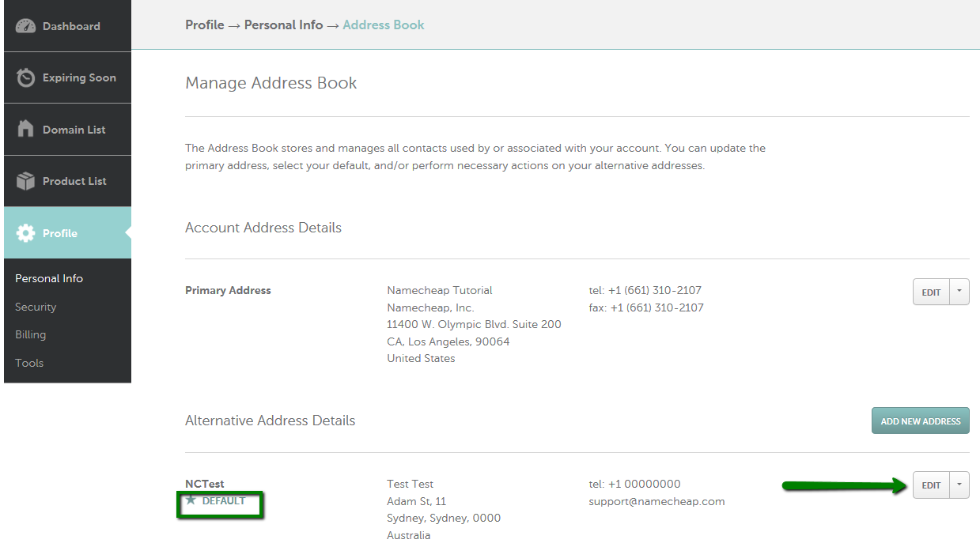Click the support@namecheap.com email text
The image size is (980, 547).
(x=656, y=501)
